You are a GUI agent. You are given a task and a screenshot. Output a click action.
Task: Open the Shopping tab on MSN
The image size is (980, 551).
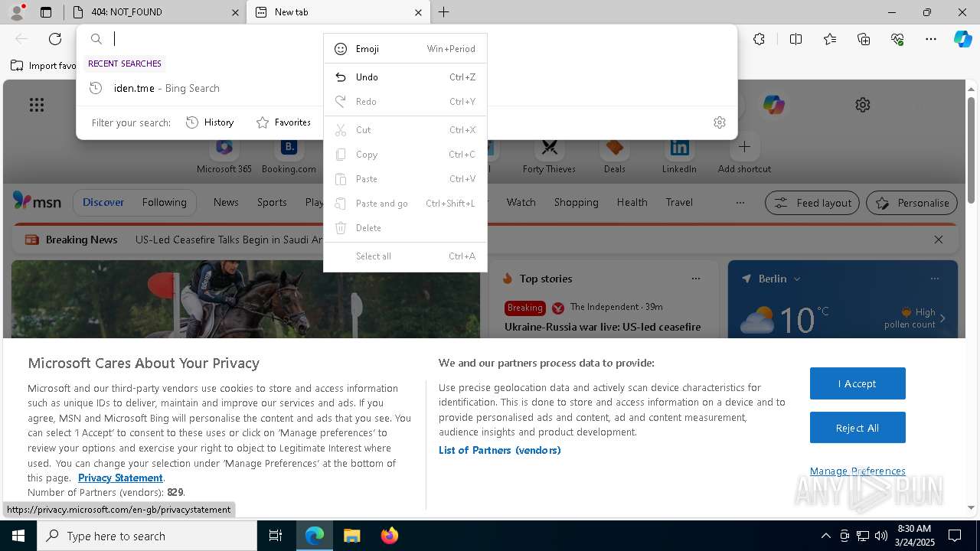(576, 203)
